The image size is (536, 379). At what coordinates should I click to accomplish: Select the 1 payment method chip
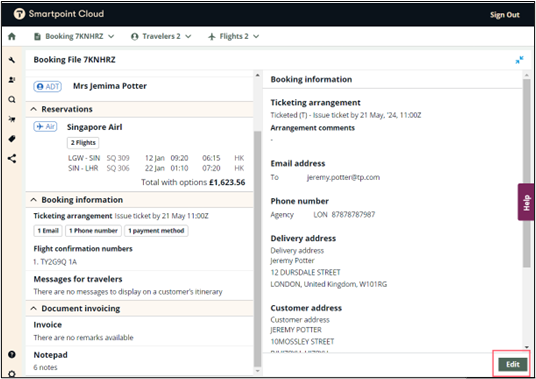(x=156, y=231)
